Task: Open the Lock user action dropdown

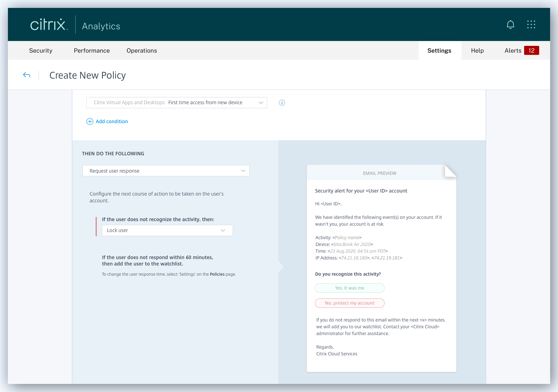Action: point(167,230)
